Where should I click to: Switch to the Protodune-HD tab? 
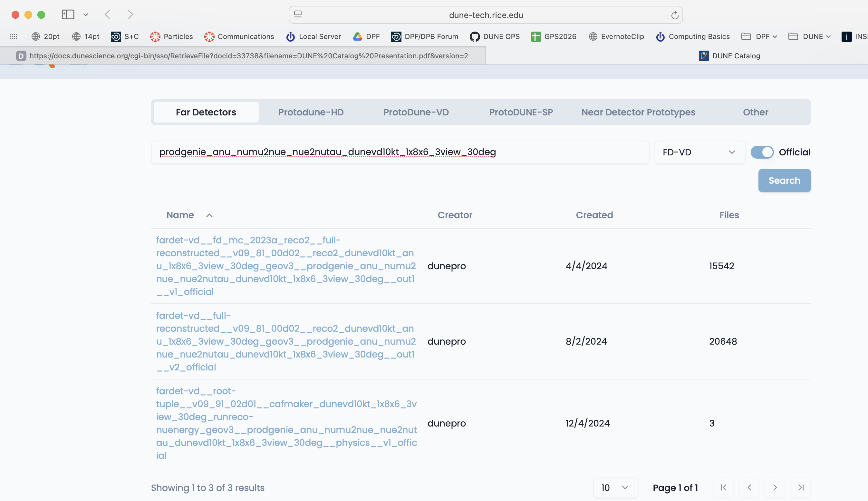pos(311,112)
